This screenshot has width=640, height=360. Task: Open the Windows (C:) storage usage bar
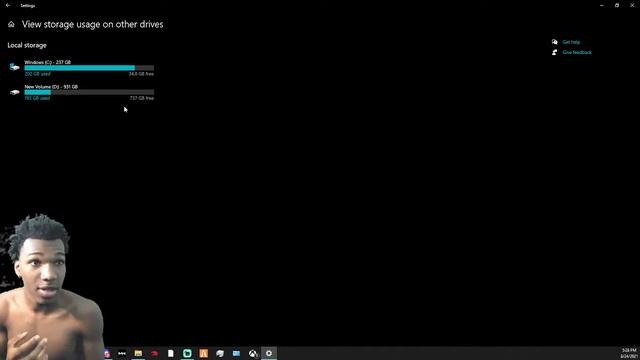(89, 68)
